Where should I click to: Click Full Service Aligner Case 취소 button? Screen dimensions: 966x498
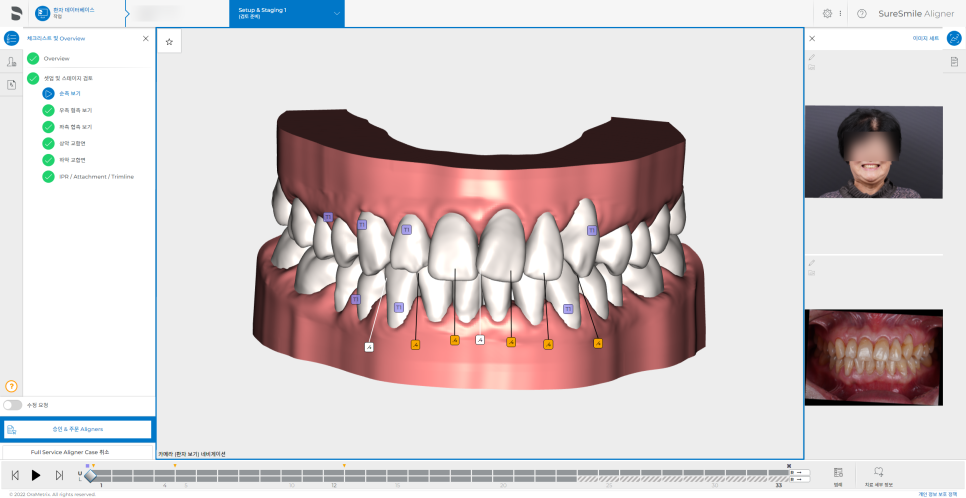77,452
